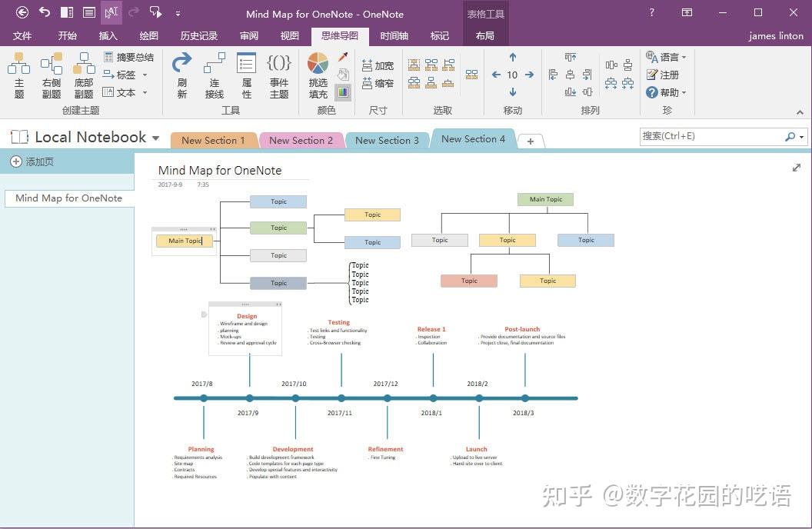Click the 加宽 widen topic icon
The width and height of the screenshot is (812, 529).
(378, 65)
